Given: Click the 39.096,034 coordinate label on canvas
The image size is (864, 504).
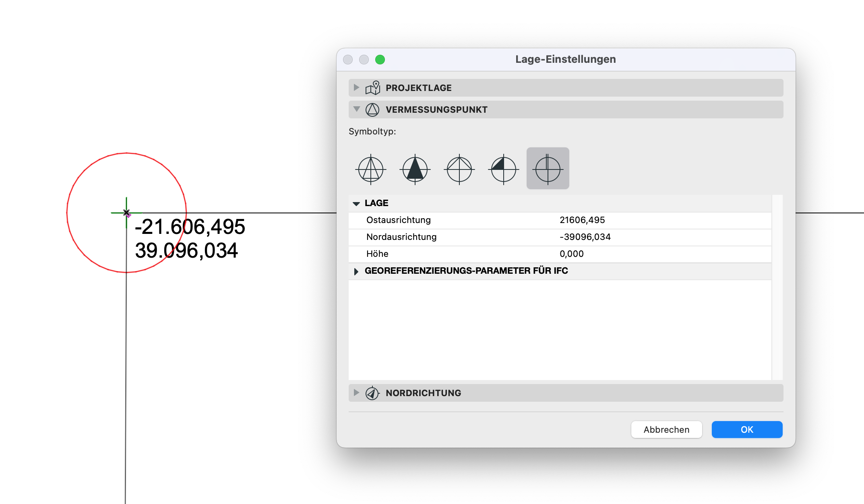Looking at the screenshot, I should click(186, 250).
